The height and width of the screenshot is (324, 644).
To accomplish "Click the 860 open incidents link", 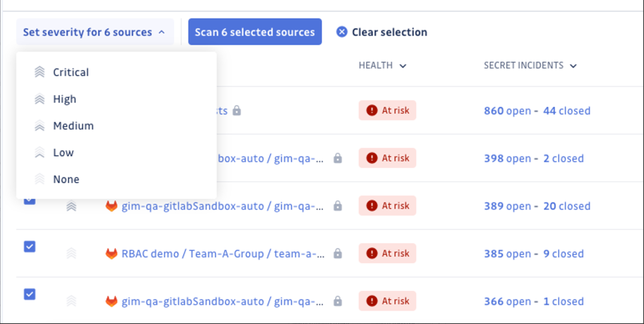I will click(x=507, y=111).
